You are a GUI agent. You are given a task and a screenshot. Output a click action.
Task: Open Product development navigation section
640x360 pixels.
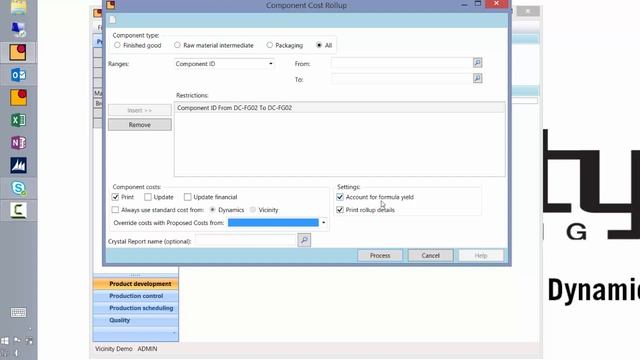point(136,284)
